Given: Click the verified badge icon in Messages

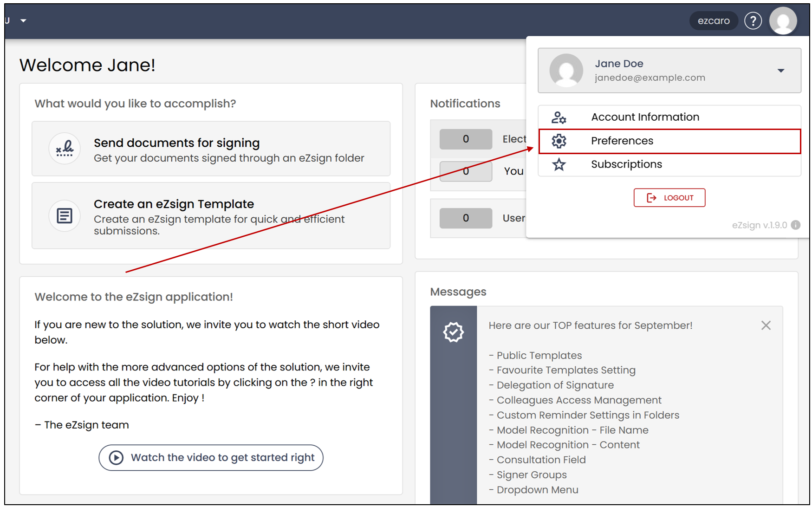Looking at the screenshot, I should [453, 332].
